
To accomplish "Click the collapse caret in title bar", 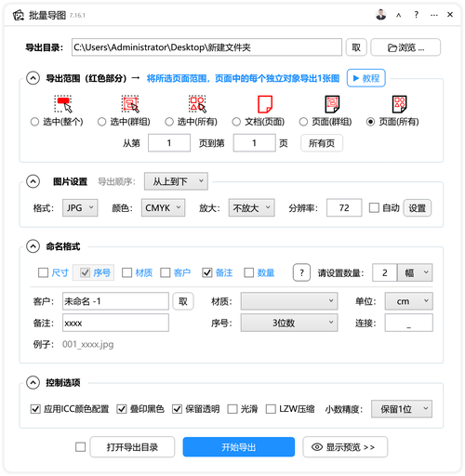I will [x=399, y=15].
